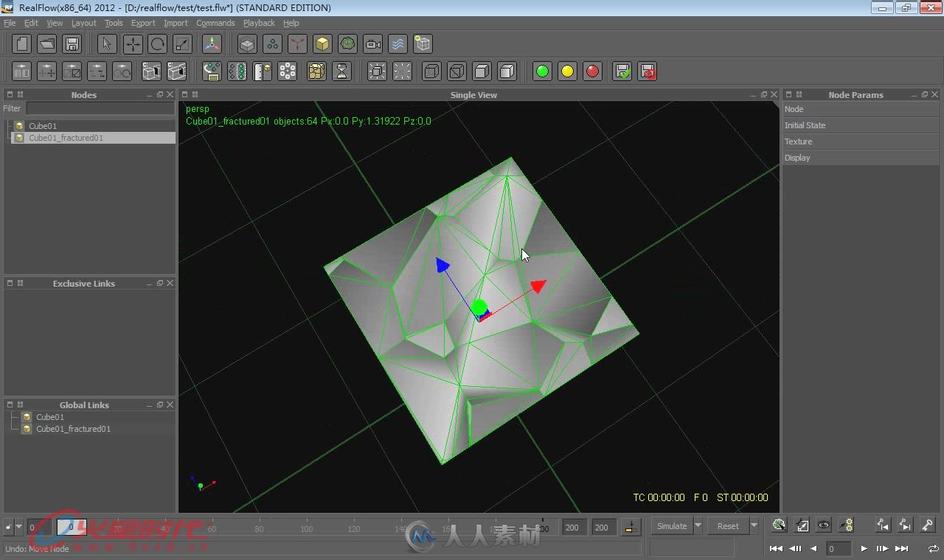Minimize the Exclusive Links panel
The width and height of the screenshot is (944, 560).
pos(150,283)
